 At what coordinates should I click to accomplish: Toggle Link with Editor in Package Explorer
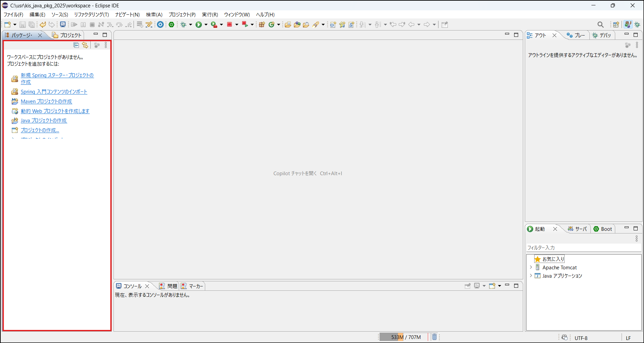coord(85,45)
